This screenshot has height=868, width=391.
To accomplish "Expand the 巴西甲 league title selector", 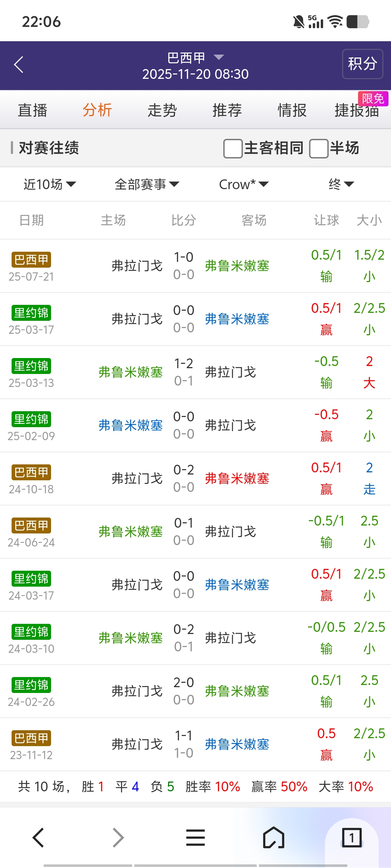I will click(195, 58).
